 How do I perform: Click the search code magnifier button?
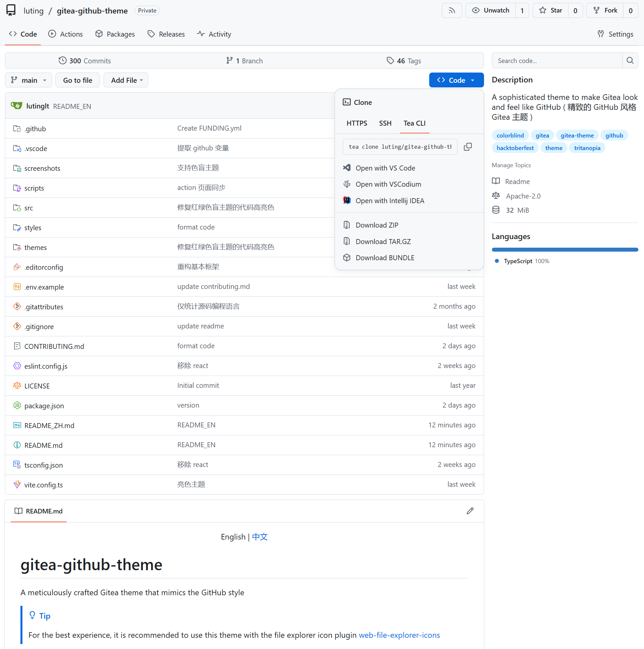coord(630,60)
